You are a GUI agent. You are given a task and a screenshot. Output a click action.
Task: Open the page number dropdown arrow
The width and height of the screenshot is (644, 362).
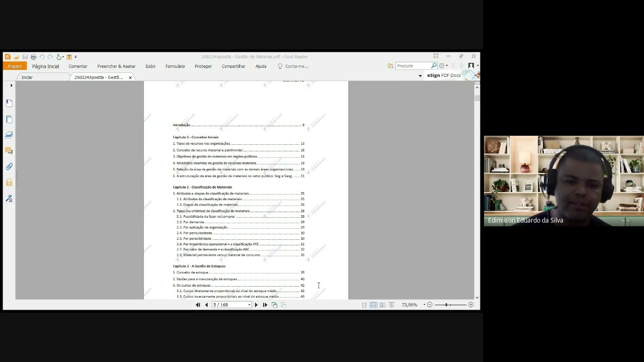(x=249, y=305)
